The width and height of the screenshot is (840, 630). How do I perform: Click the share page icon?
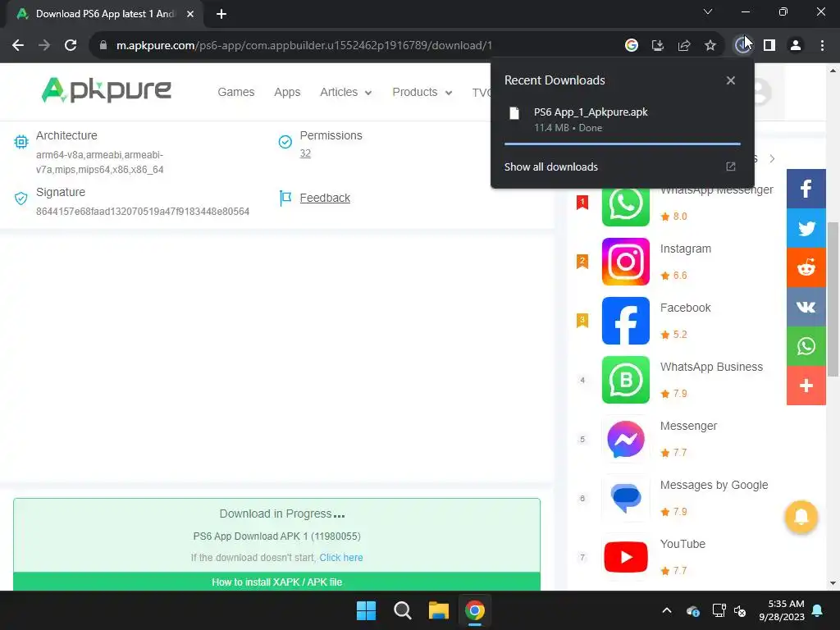pyautogui.click(x=684, y=46)
